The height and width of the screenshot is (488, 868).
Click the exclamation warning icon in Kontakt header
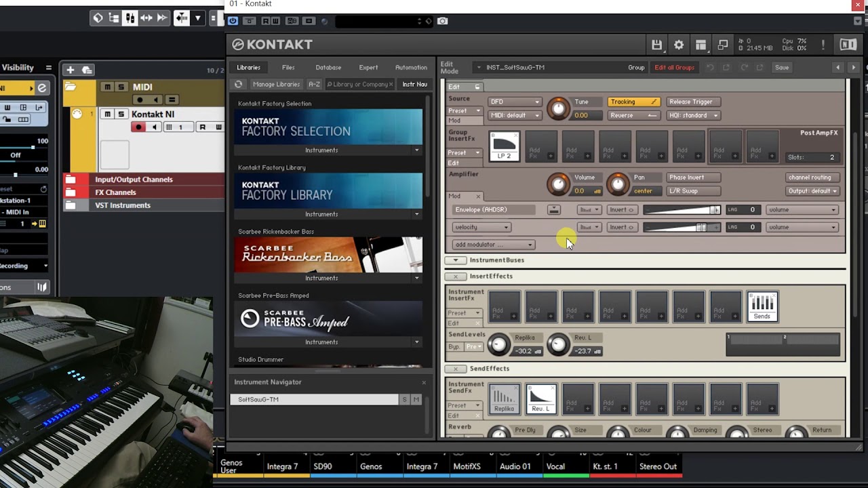pos(823,45)
